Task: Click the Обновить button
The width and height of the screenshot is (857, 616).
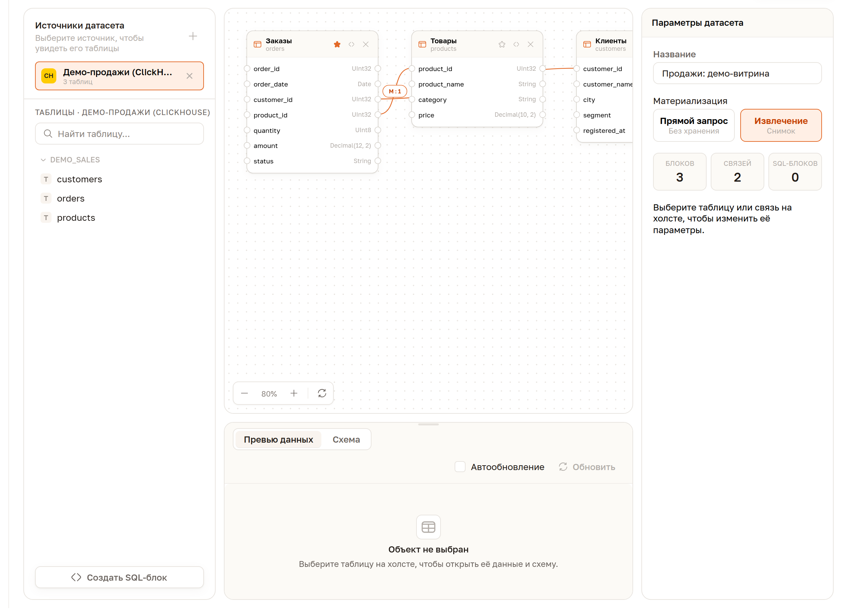Action: pos(587,467)
